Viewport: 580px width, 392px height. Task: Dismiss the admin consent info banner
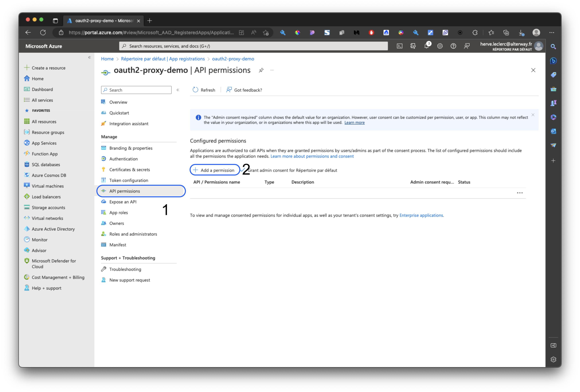coord(533,115)
